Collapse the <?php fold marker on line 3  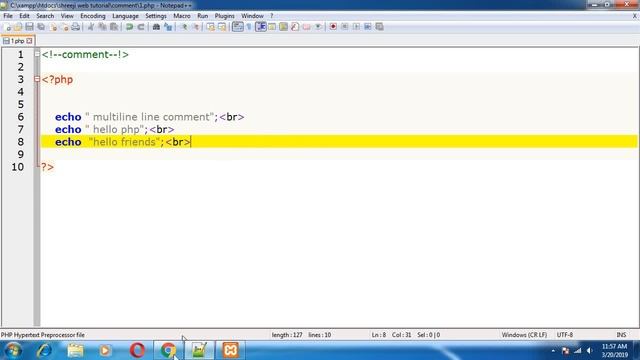coord(37,79)
